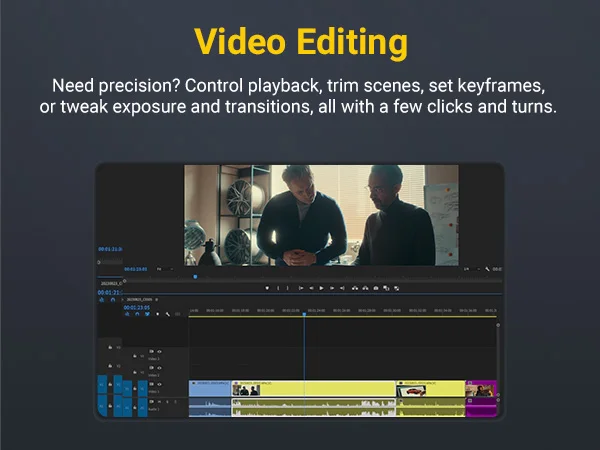Toggle A1 track targeting

click(x=142, y=408)
